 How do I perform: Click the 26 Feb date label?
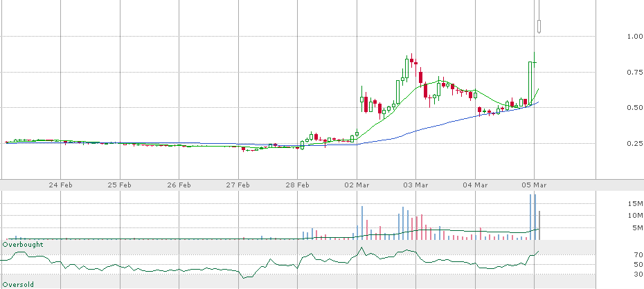tap(179, 185)
